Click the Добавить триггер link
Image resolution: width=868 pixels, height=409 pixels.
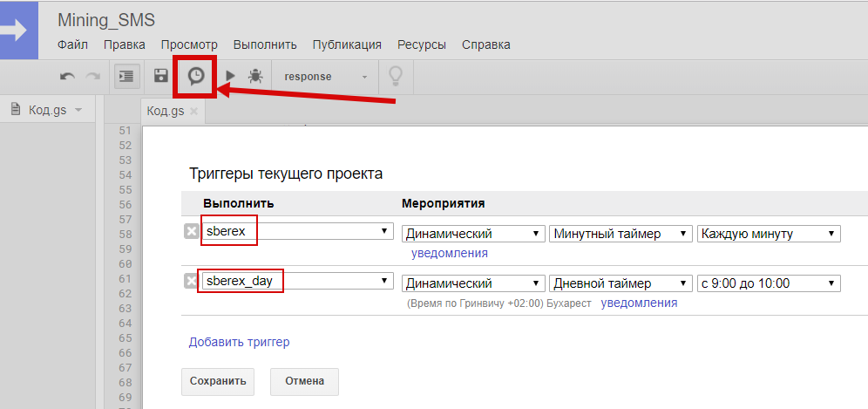coord(239,342)
